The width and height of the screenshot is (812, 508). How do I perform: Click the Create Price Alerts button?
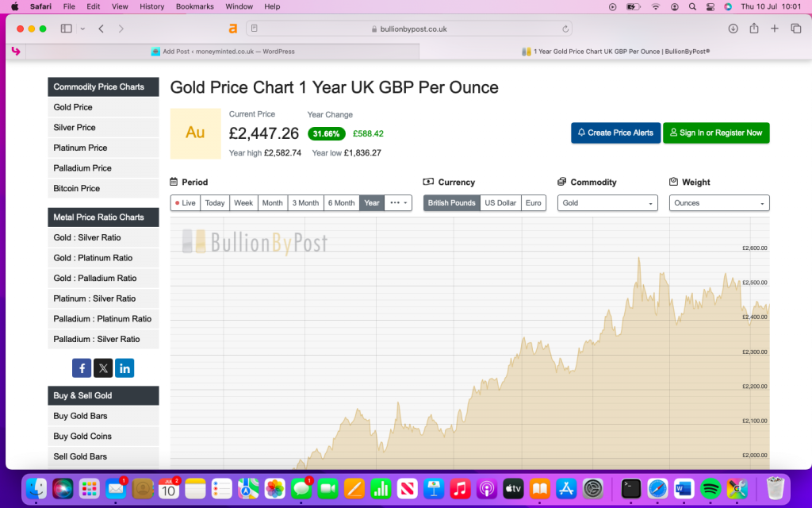[615, 133]
